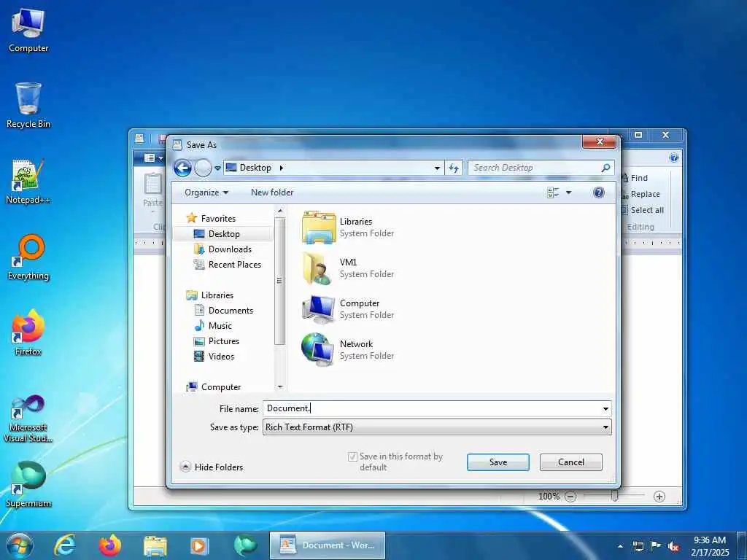Viewport: 747px width, 560px height.
Task: Select the VM1 user folder icon
Action: tap(318, 268)
